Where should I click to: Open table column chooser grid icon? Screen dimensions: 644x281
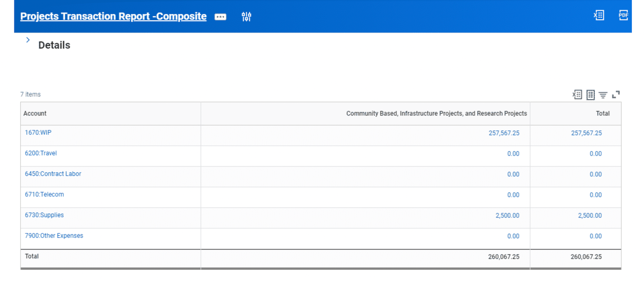590,95
